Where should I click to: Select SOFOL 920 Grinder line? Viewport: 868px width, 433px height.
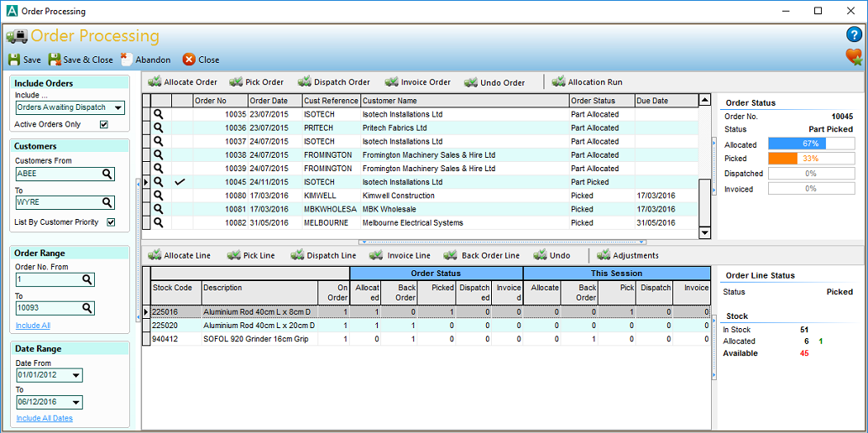coord(426,339)
